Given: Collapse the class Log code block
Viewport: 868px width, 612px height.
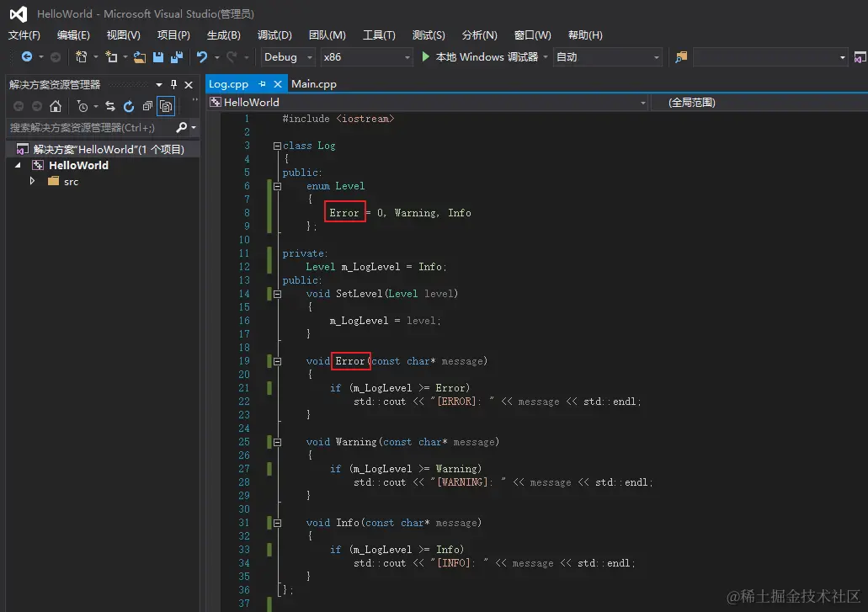Looking at the screenshot, I should [x=277, y=146].
